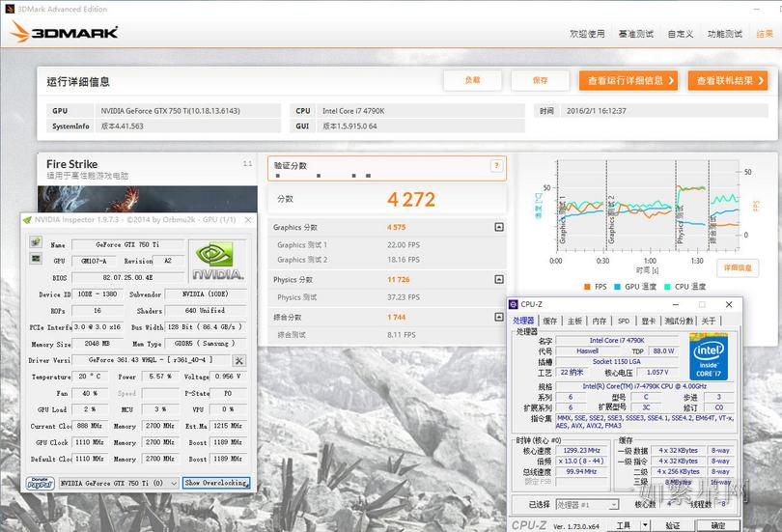Click the orange FPS legend swatch
The height and width of the screenshot is (532, 782).
587,287
